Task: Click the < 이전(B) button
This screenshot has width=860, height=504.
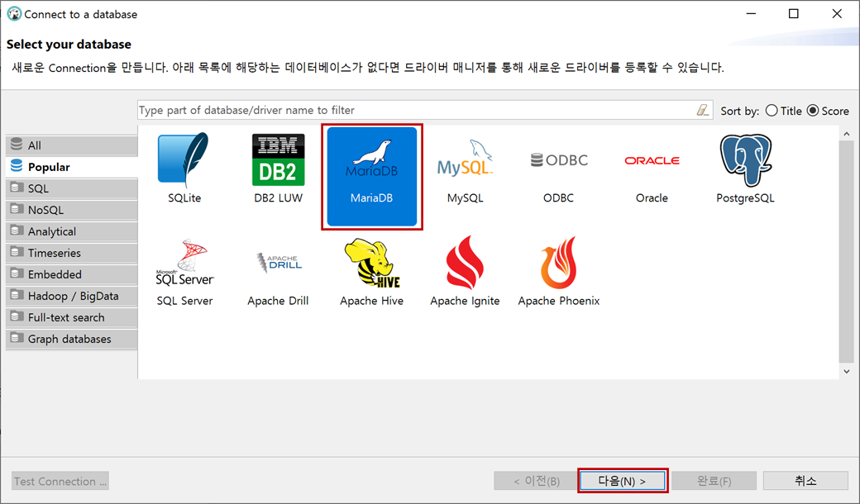Action: coord(537,481)
